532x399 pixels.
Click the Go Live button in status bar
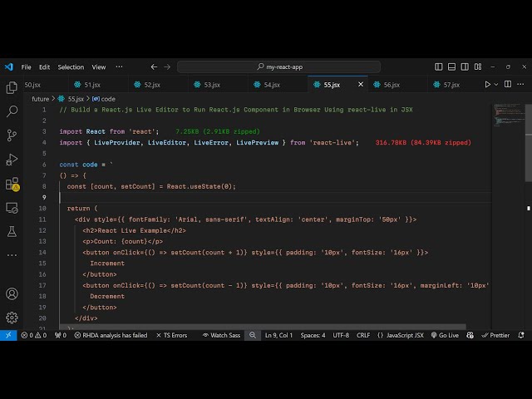445,335
